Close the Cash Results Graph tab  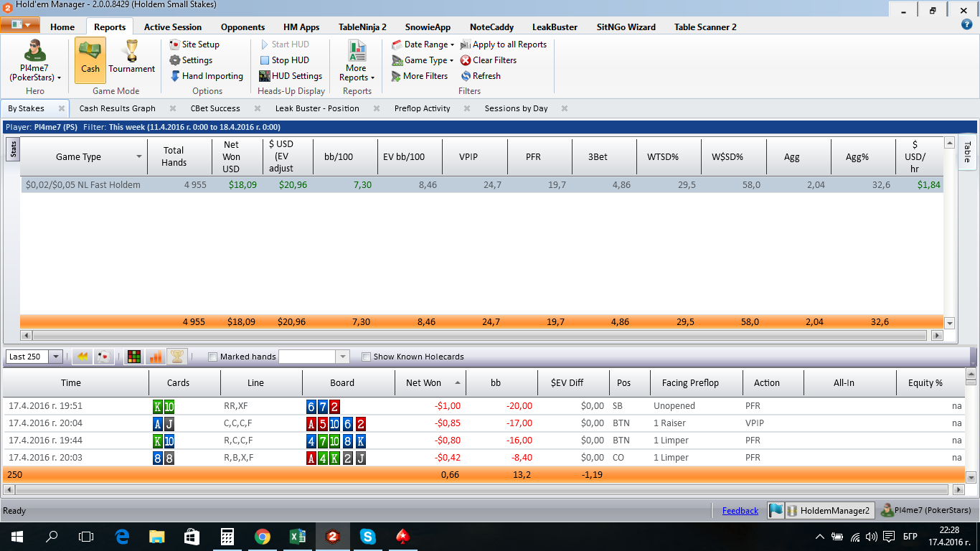(172, 108)
